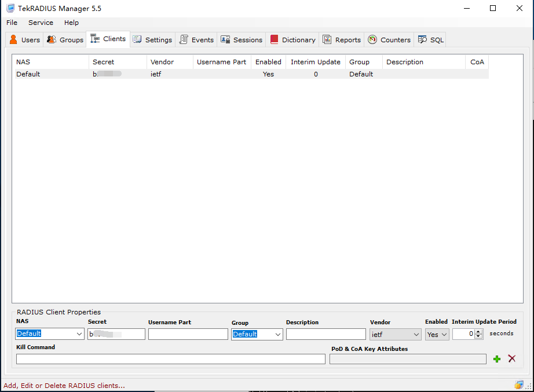The image size is (534, 392).
Task: Select the Clients tab
Action: [x=108, y=39]
